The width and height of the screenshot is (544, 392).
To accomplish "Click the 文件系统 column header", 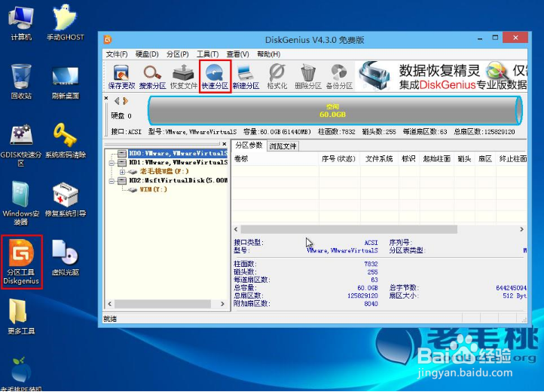I will [x=379, y=158].
